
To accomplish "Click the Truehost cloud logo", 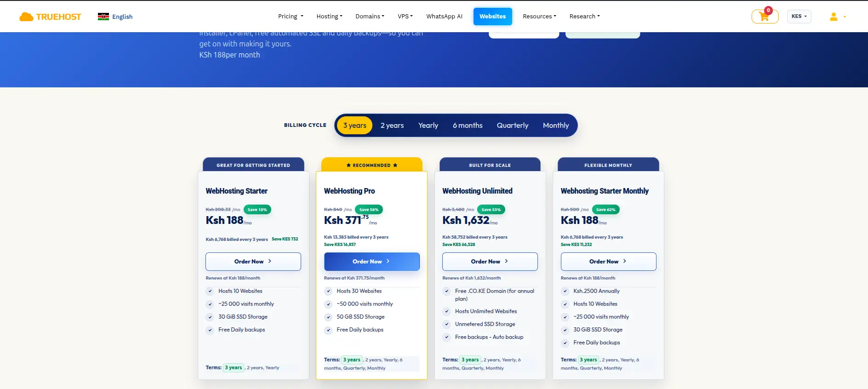I will [x=26, y=17].
